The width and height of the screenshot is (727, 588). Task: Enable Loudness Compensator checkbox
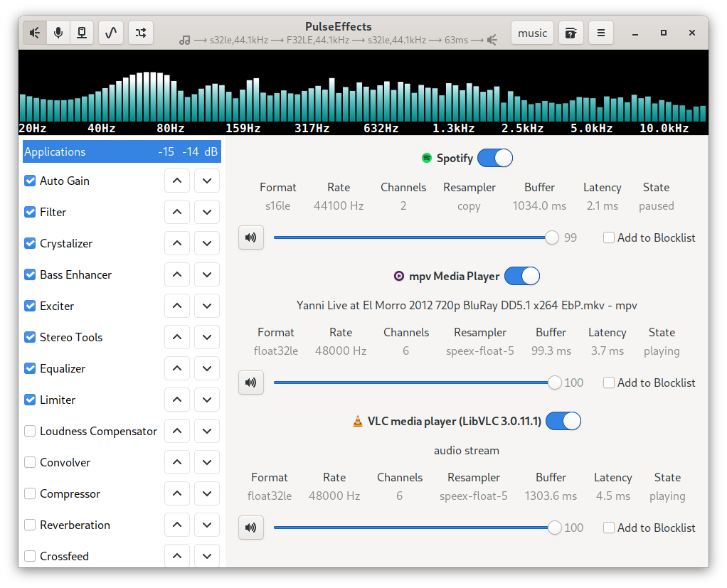(30, 431)
